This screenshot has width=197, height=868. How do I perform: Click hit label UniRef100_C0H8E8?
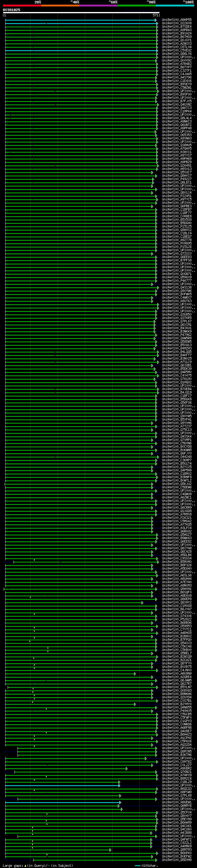point(177,216)
